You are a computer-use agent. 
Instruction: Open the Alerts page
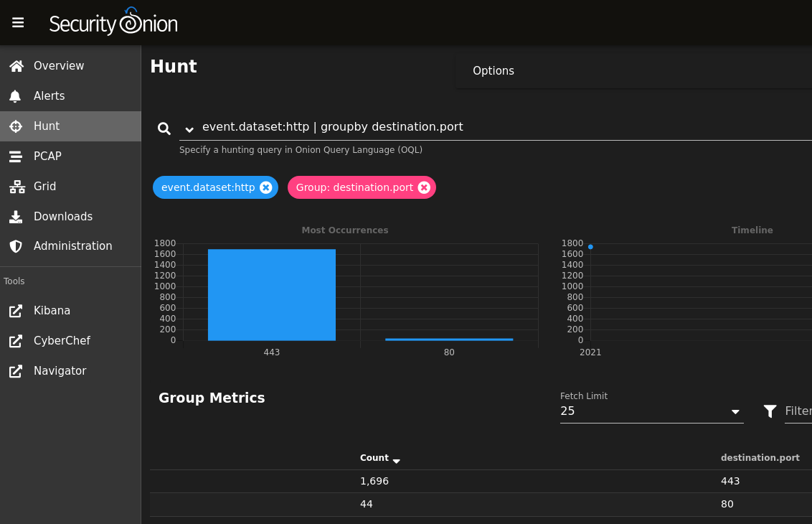[70, 96]
